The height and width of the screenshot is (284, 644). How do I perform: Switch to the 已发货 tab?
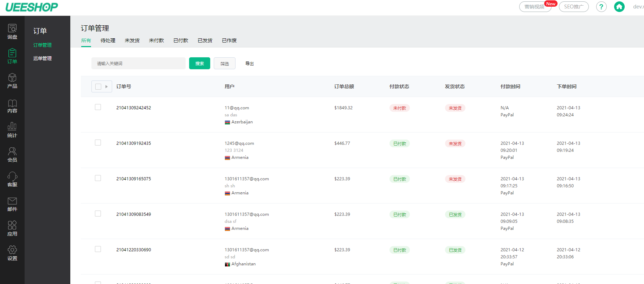point(205,40)
